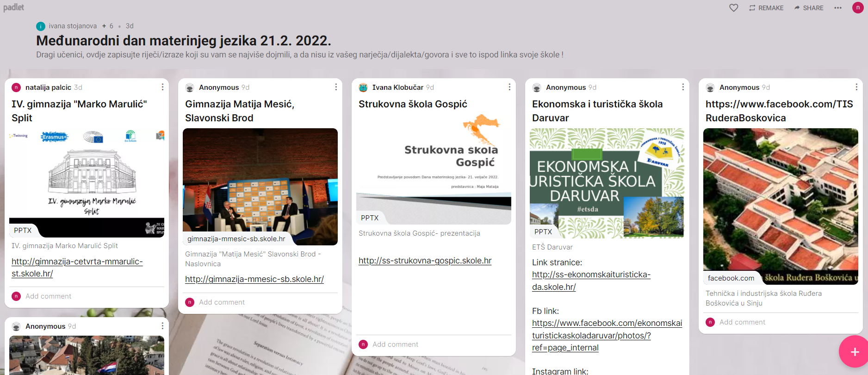Open the facebook.com Ruđera Boškovića aerial photo

point(781,206)
